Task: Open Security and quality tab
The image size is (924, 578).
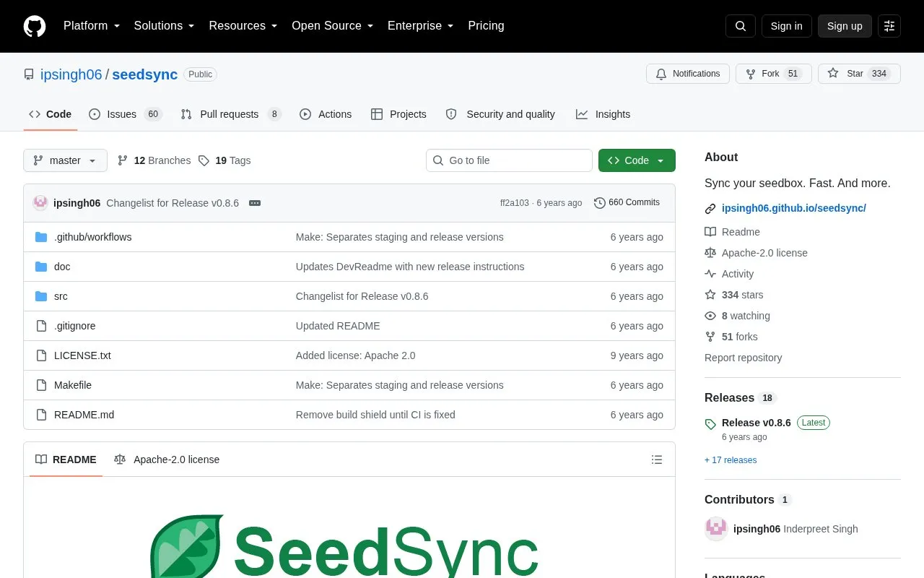Action: click(500, 114)
